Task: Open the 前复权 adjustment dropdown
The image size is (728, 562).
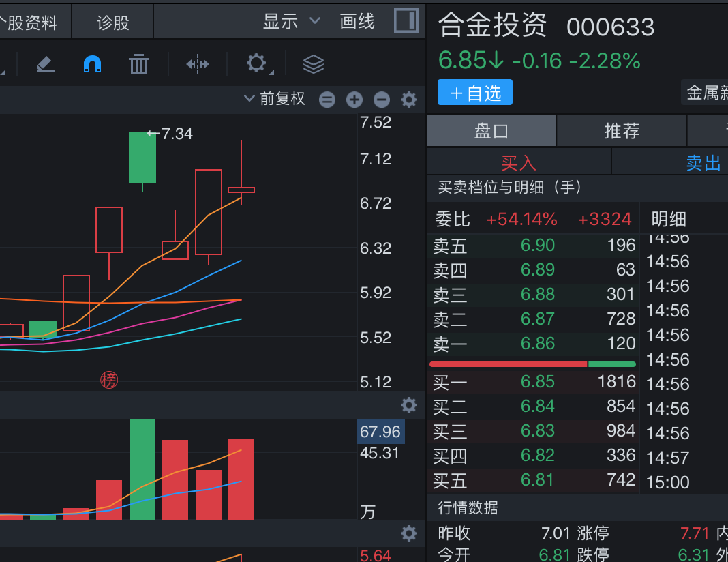Action: 275,98
